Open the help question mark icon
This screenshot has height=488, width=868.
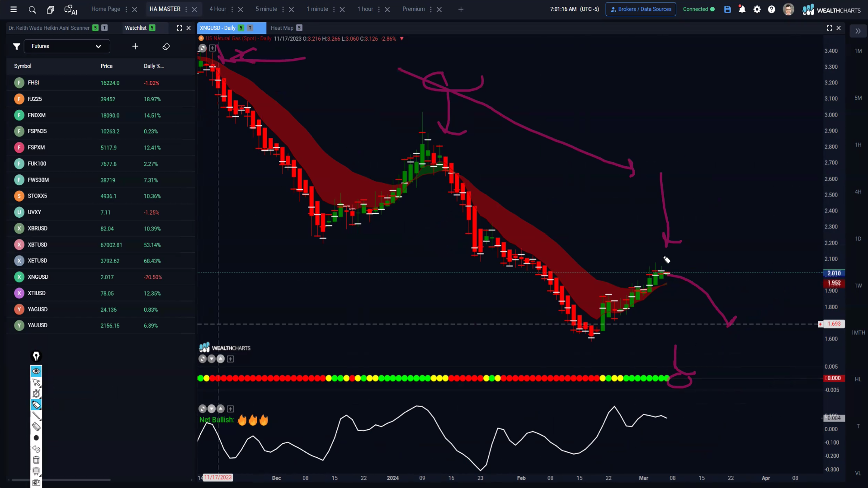pyautogui.click(x=772, y=9)
